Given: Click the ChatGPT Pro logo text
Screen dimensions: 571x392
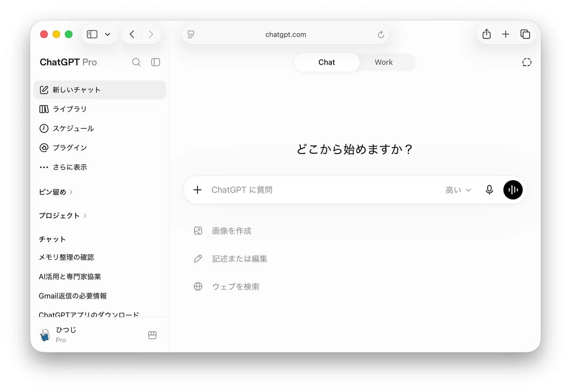Looking at the screenshot, I should pyautogui.click(x=69, y=62).
